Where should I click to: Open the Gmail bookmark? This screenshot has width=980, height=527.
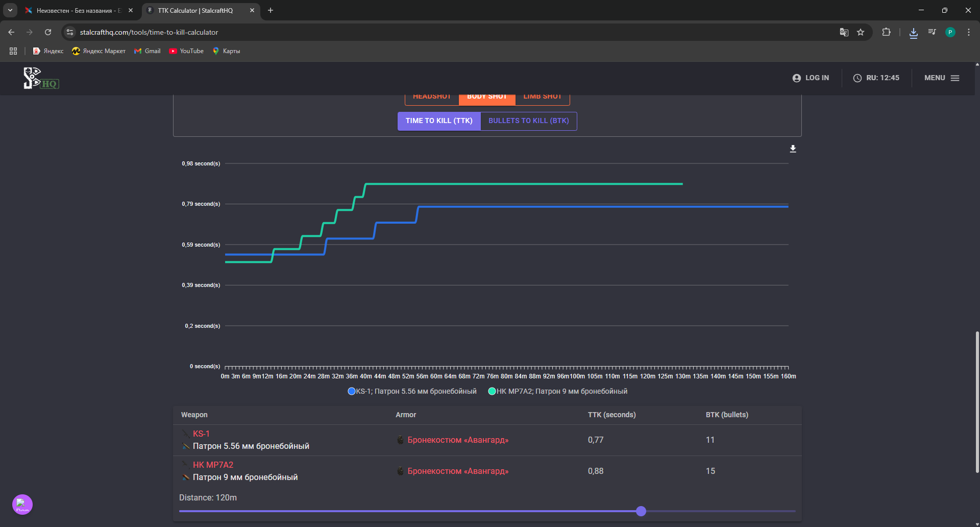click(148, 51)
